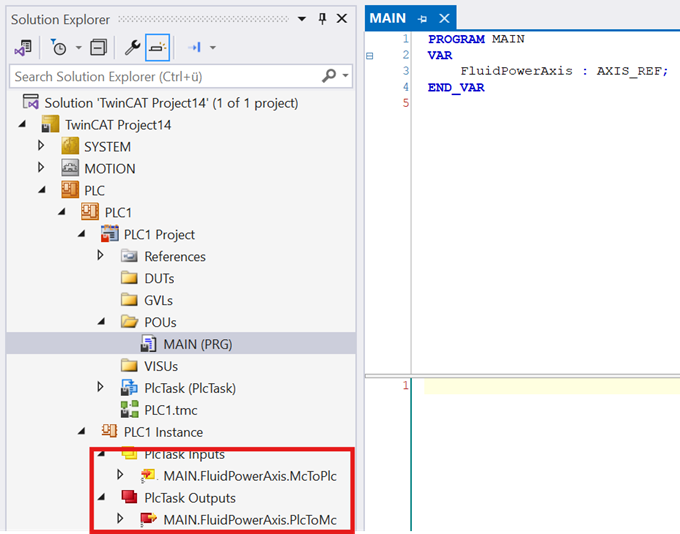Click the TwinCAT Project14 project icon
This screenshot has width=680, height=534.
pyautogui.click(x=50, y=124)
